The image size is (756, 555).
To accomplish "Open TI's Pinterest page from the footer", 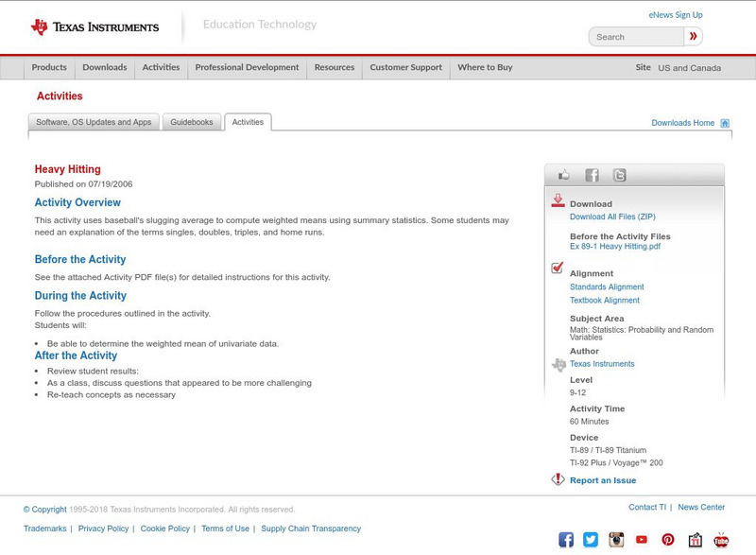I will 668,540.
